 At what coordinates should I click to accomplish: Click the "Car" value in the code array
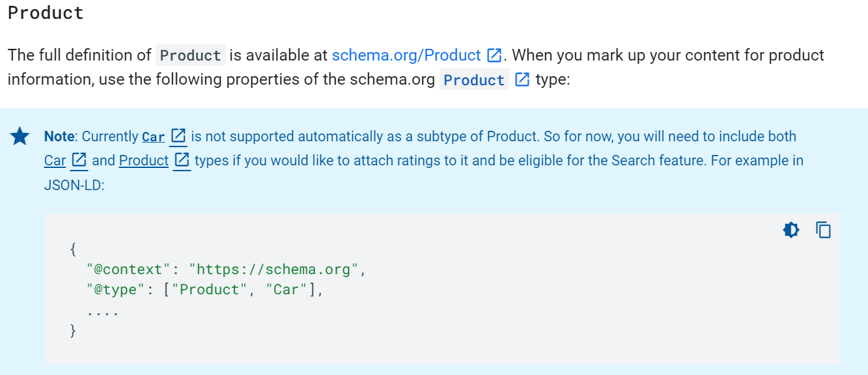click(287, 290)
